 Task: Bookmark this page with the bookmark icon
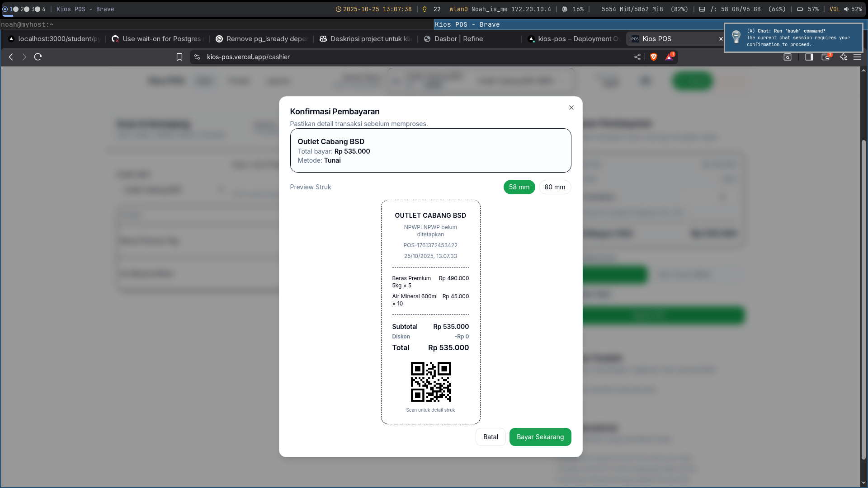(x=179, y=57)
